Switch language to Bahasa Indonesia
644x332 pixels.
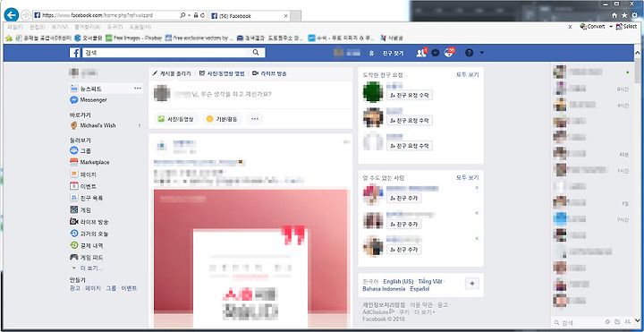tap(384, 289)
